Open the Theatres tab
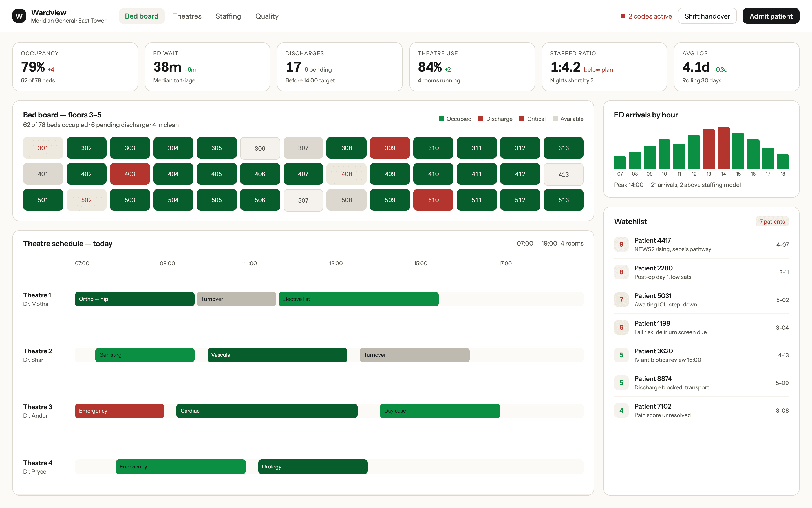 tap(187, 16)
